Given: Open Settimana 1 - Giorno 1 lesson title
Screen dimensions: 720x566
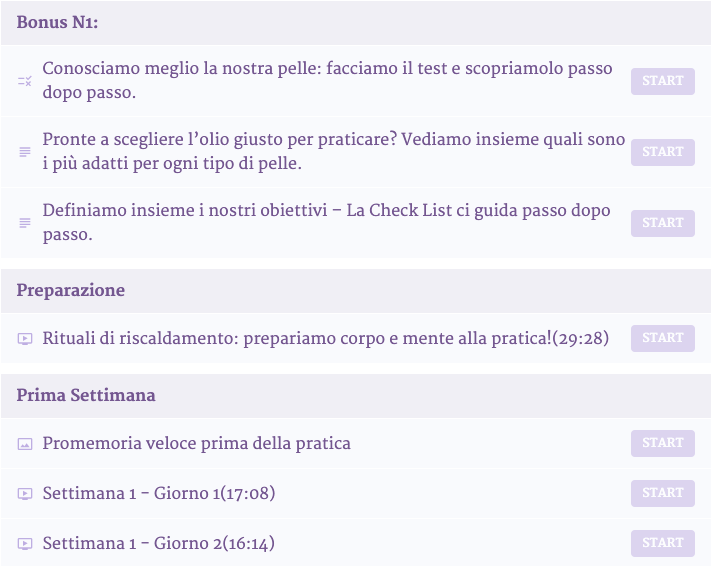Looking at the screenshot, I should click(x=158, y=493).
